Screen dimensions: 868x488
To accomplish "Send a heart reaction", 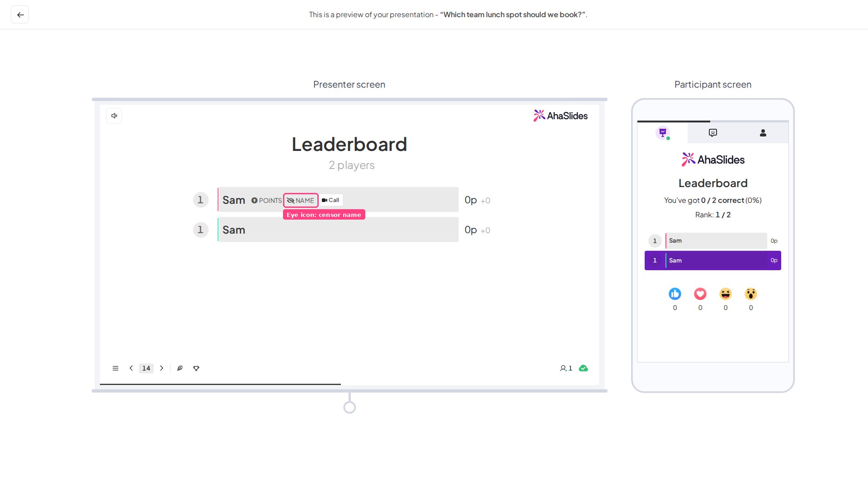I will click(x=700, y=294).
